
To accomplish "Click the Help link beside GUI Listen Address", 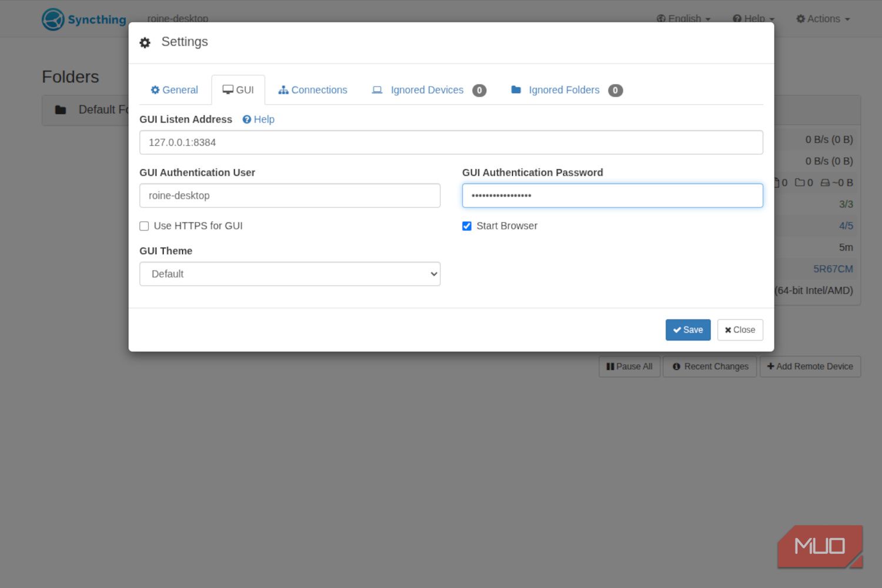I will coord(259,119).
